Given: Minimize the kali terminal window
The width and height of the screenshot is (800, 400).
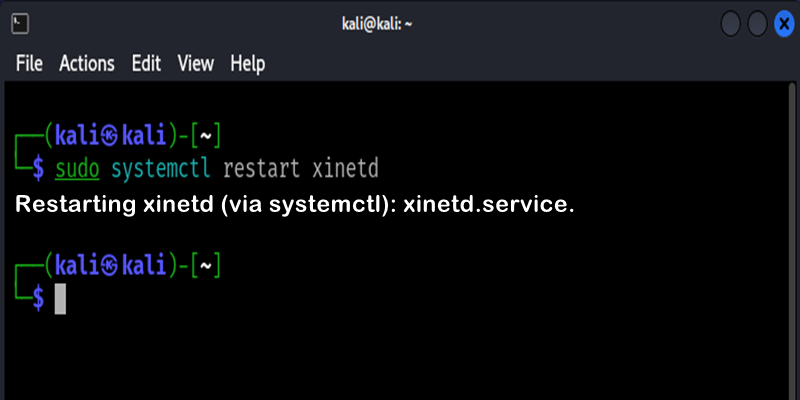Looking at the screenshot, I should coord(731,23).
